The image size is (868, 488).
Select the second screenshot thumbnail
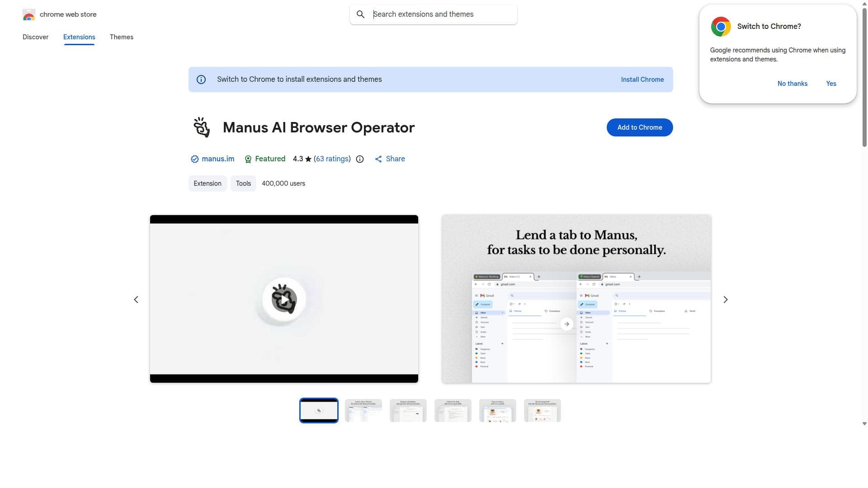point(363,410)
